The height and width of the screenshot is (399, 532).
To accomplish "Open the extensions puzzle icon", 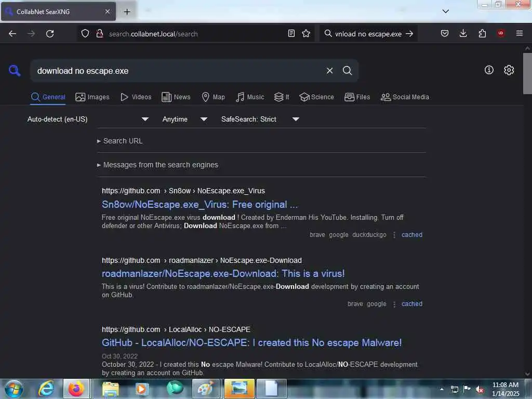I will click(482, 33).
